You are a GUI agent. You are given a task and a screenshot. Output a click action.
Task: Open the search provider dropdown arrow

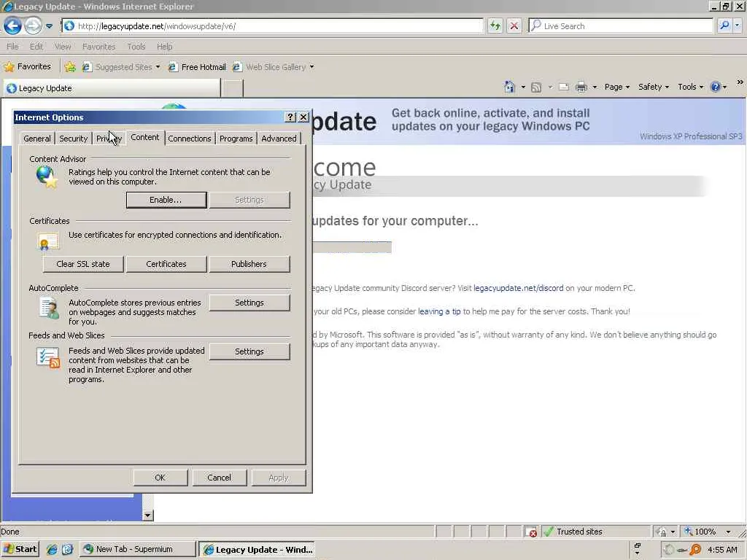click(737, 26)
